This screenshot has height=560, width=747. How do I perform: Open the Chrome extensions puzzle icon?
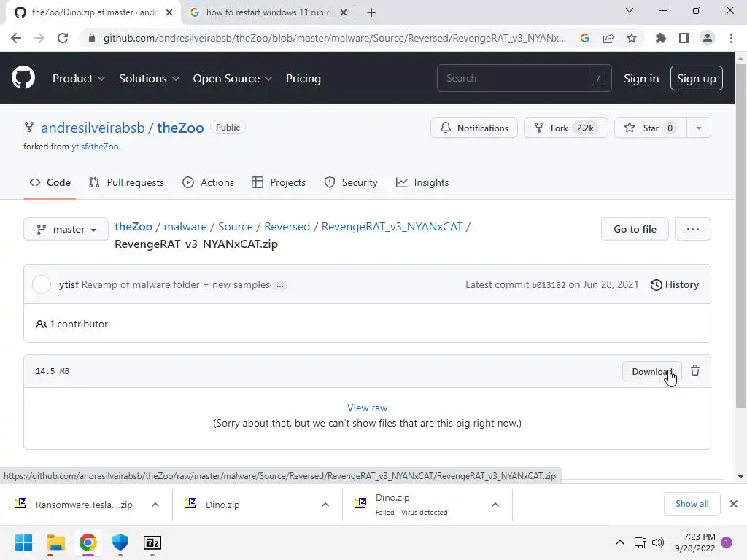click(x=660, y=38)
